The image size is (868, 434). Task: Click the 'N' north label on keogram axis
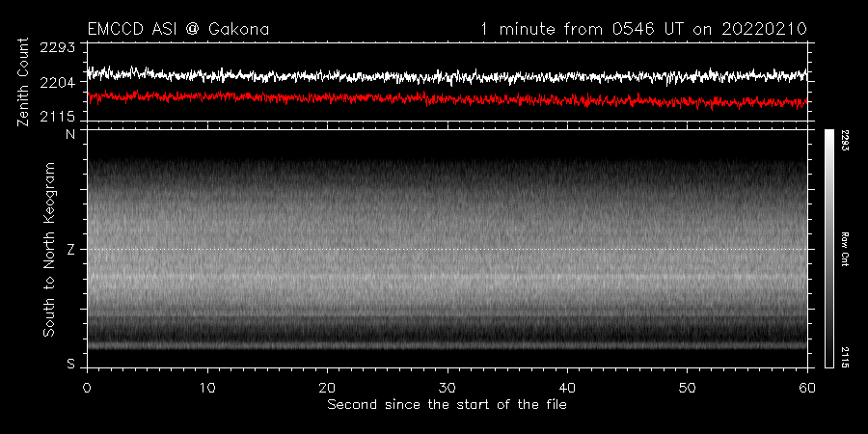(69, 135)
